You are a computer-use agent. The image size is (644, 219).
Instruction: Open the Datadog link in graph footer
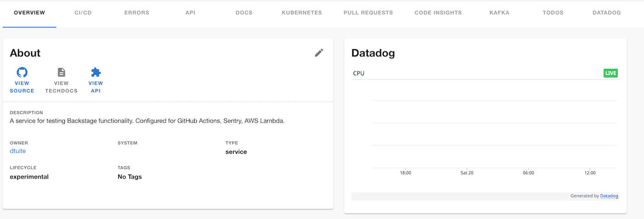[x=609, y=196]
